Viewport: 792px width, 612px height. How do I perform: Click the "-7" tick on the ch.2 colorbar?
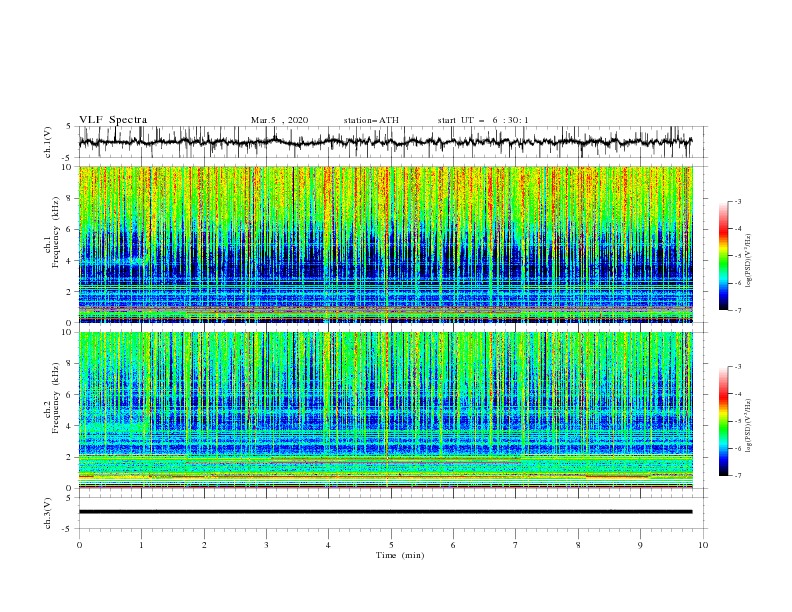(x=738, y=475)
